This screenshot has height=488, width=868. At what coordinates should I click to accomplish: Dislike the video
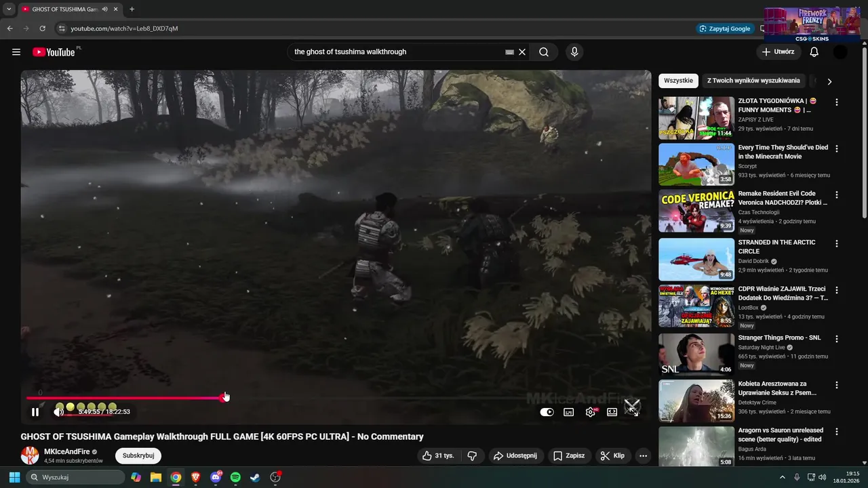point(473,456)
